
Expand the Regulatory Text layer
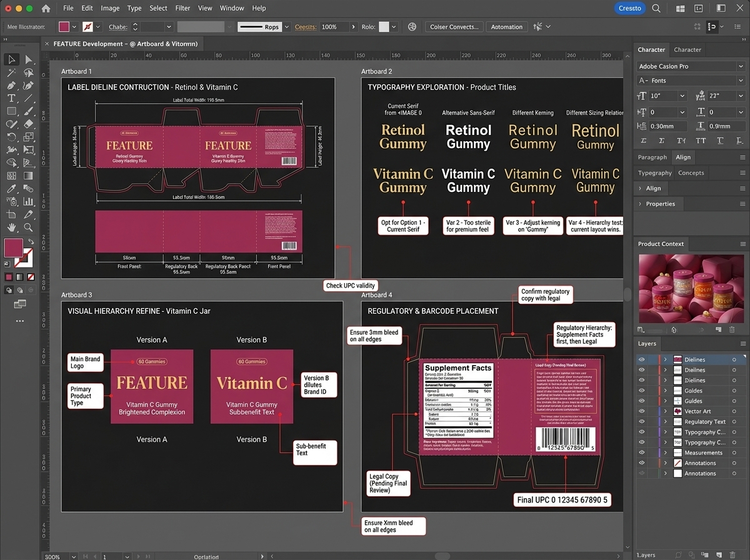click(x=665, y=422)
